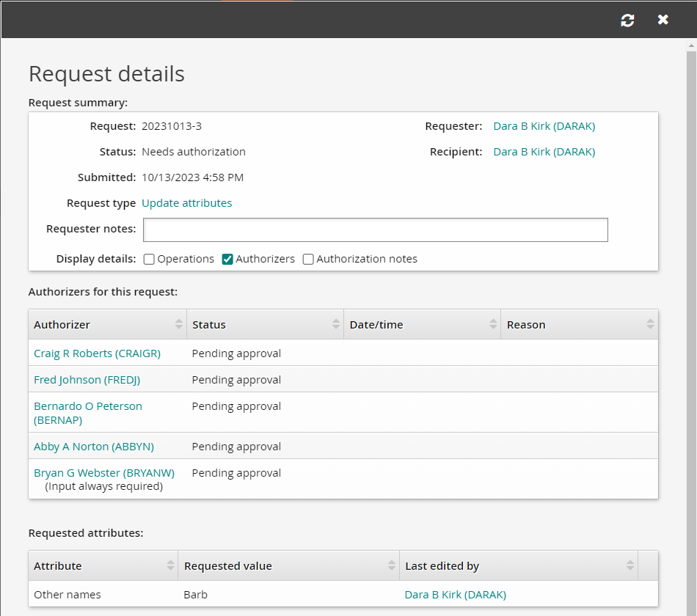Sort attributes by Requested value column
Screen dimensions: 697x616
[x=392, y=565]
